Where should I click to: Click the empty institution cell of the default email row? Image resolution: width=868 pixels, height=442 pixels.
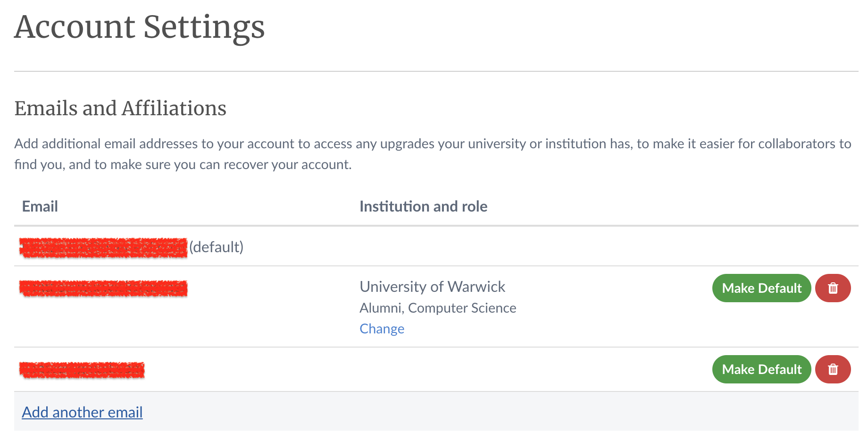coord(519,246)
